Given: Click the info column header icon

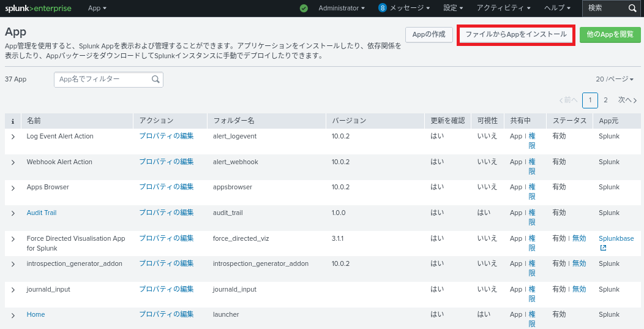Looking at the screenshot, I should click(x=13, y=121).
